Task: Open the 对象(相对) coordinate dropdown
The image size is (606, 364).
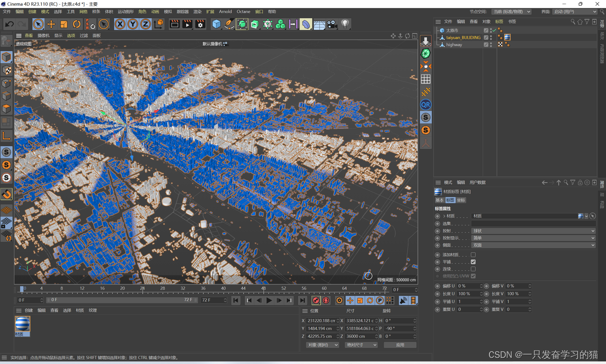Action: pyautogui.click(x=322, y=345)
